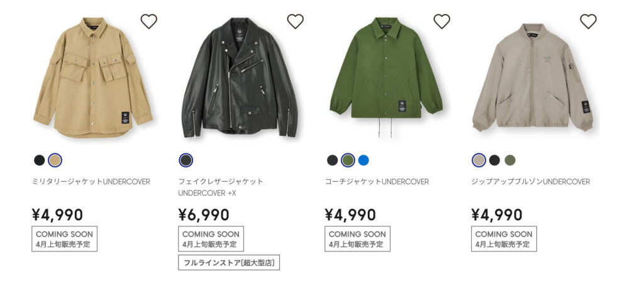This screenshot has height=281, width=644.
Task: Click the フルラインストア(超大型店) tag
Action: point(229,263)
